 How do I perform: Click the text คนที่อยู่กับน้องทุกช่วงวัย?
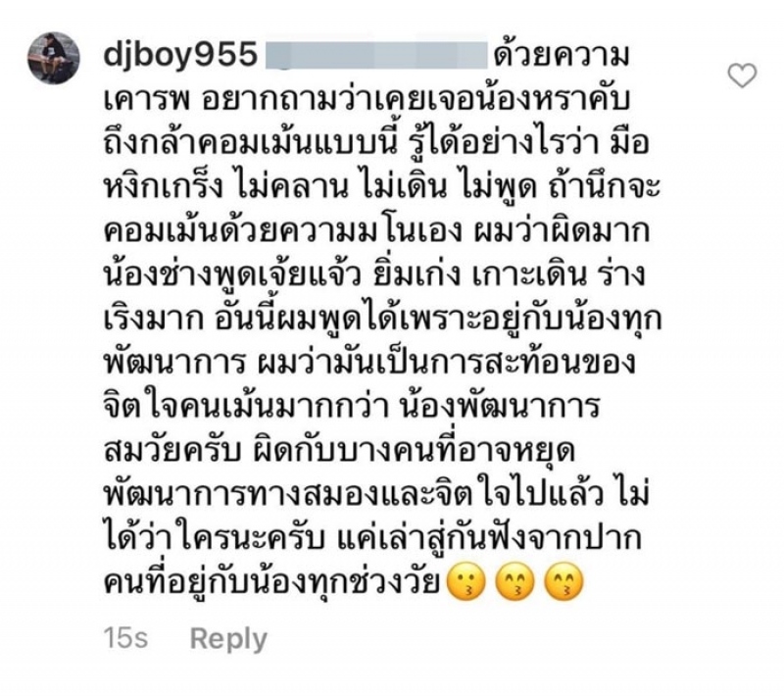point(271,582)
